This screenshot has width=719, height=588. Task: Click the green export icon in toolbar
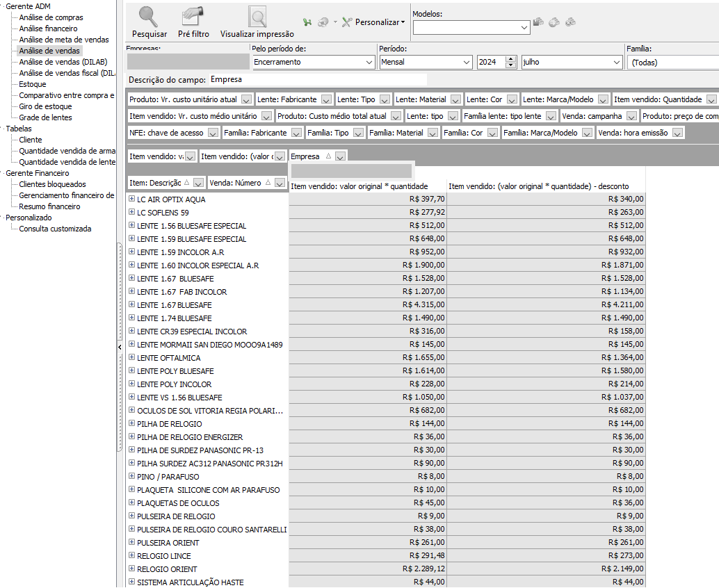307,22
